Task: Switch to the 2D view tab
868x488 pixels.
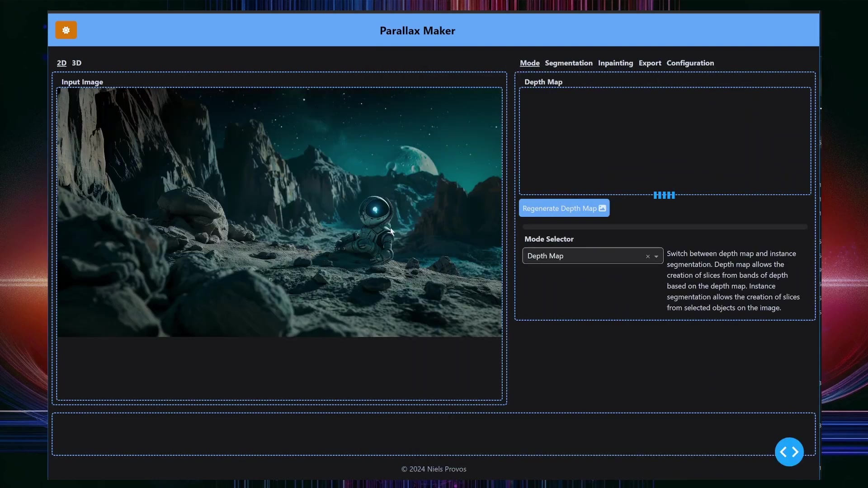Action: tap(61, 63)
